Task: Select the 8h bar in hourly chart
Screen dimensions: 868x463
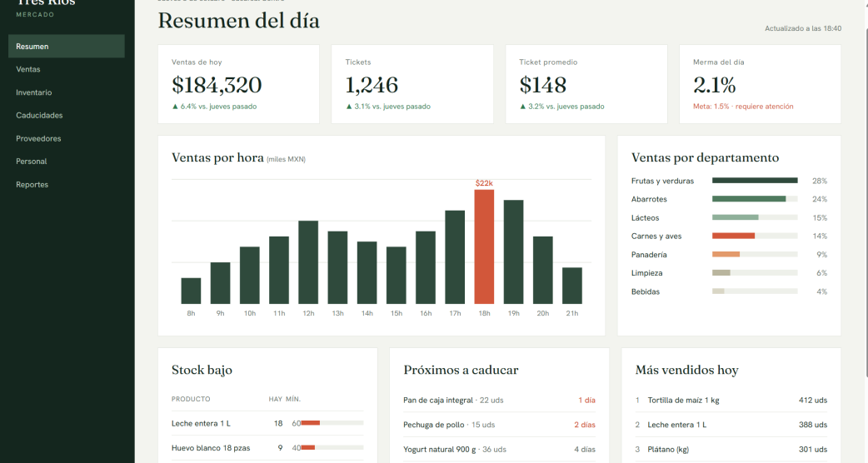Action: (191, 291)
